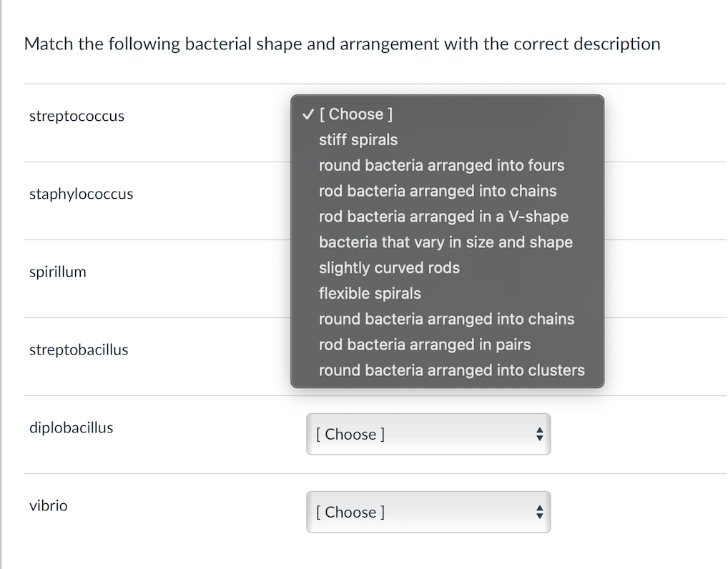Open the vibrio answer dropdown
Screen dimensions: 728x569
pos(428,512)
